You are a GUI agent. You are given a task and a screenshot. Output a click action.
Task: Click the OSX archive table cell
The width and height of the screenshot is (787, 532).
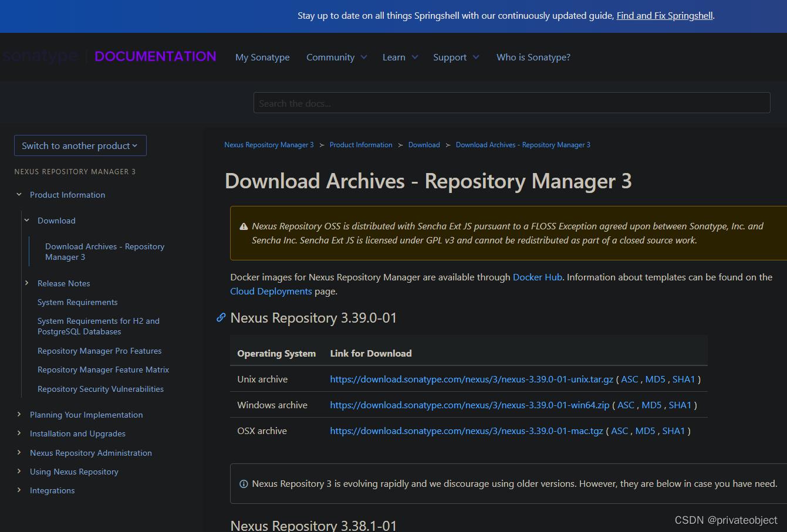click(276, 431)
